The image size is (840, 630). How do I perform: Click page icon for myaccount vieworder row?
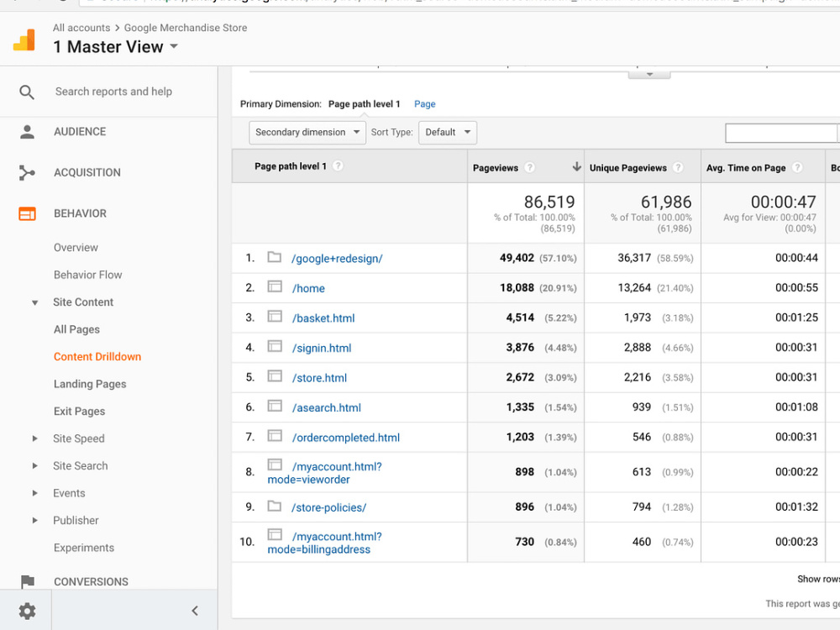click(x=275, y=465)
